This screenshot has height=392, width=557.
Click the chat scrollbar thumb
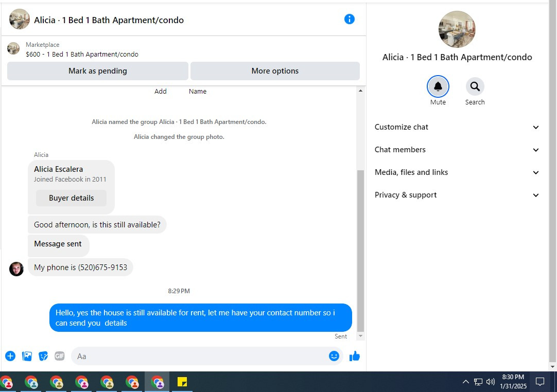(x=360, y=251)
